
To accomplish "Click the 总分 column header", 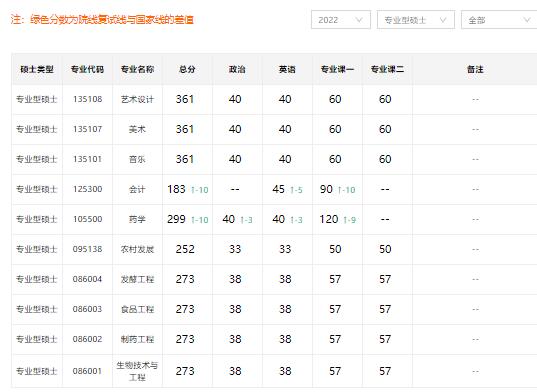I will coord(187,69).
